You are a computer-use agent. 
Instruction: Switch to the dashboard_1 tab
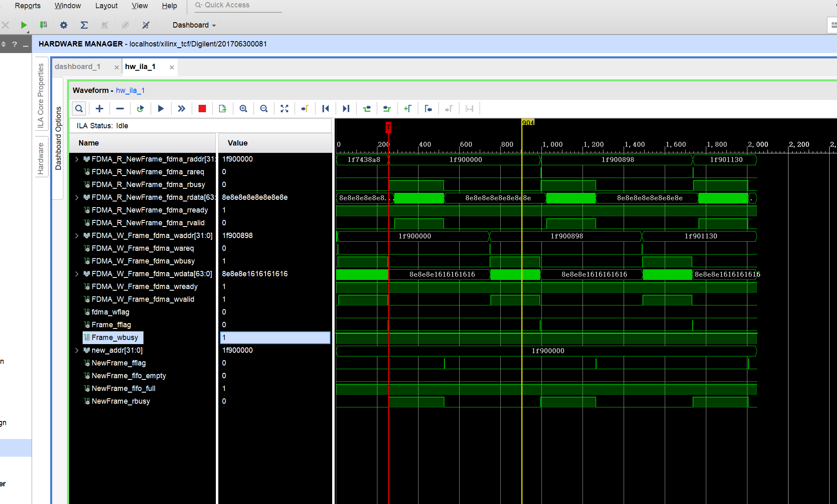pyautogui.click(x=78, y=67)
